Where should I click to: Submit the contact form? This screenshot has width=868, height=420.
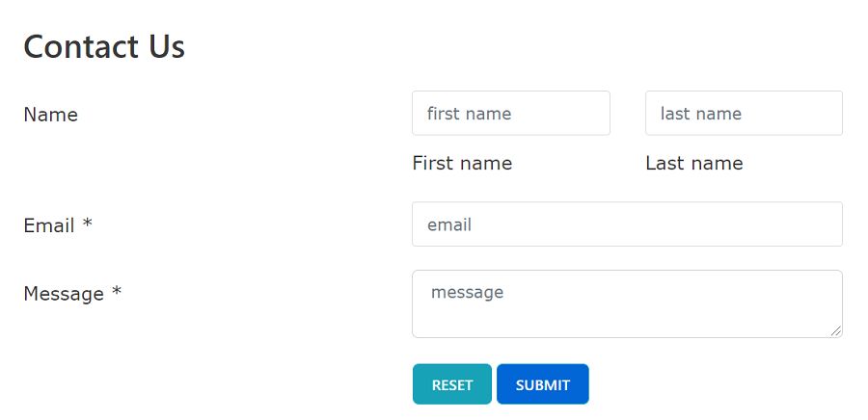coord(542,384)
